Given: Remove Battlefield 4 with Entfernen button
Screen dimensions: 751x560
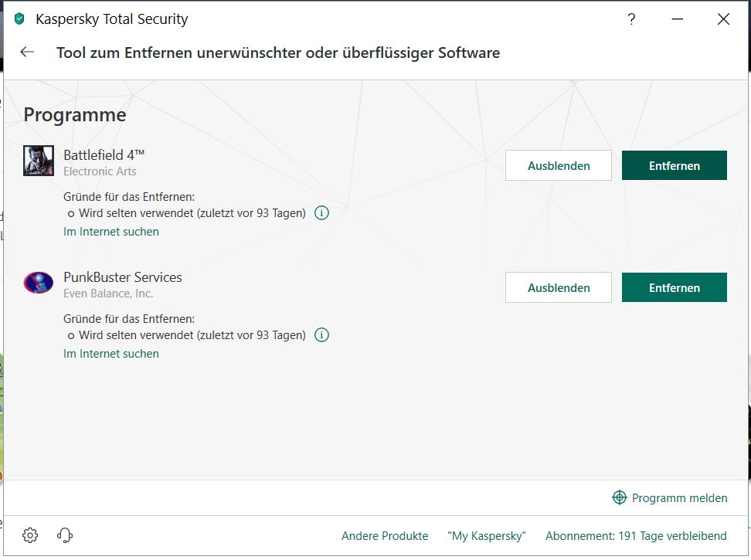Looking at the screenshot, I should click(x=675, y=165).
